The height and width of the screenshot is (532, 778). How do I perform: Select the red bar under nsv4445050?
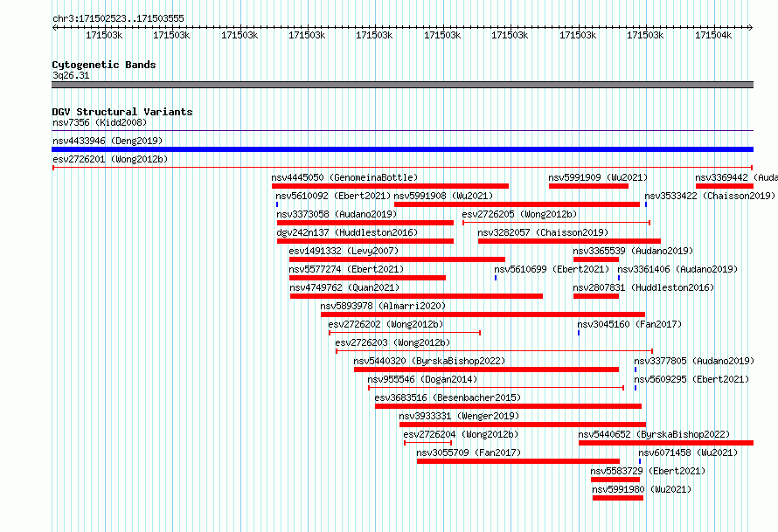point(390,186)
